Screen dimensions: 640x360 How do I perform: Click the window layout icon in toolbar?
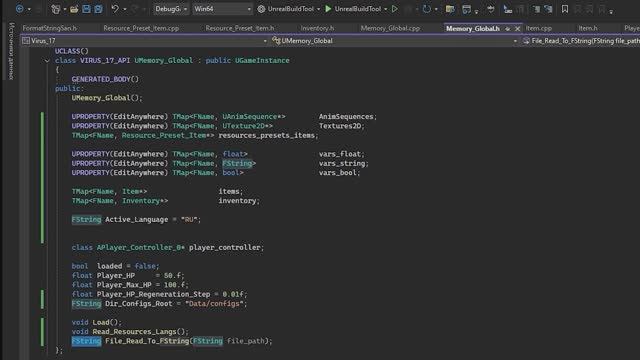coord(467,9)
